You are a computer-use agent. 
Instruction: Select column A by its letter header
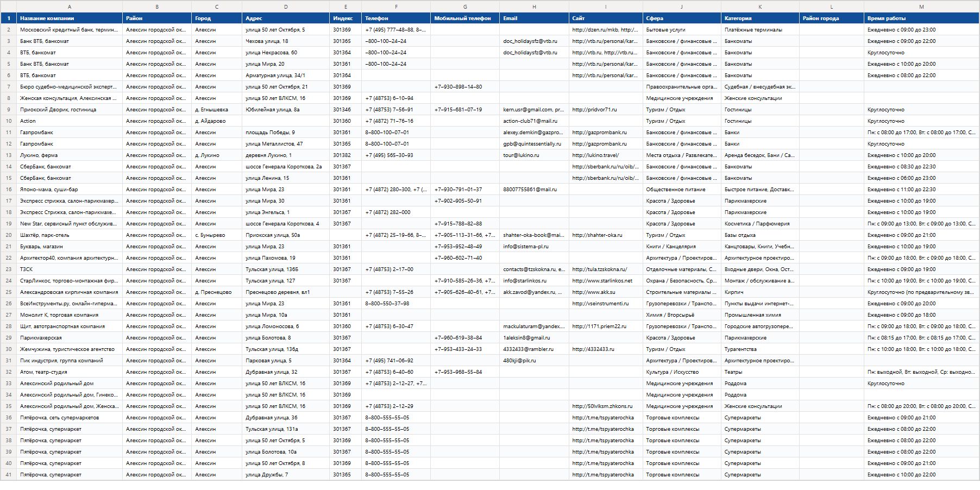click(x=70, y=7)
